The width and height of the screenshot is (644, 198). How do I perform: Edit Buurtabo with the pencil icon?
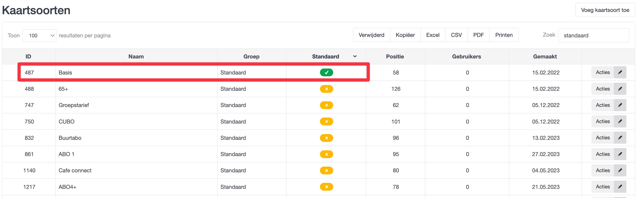click(620, 137)
